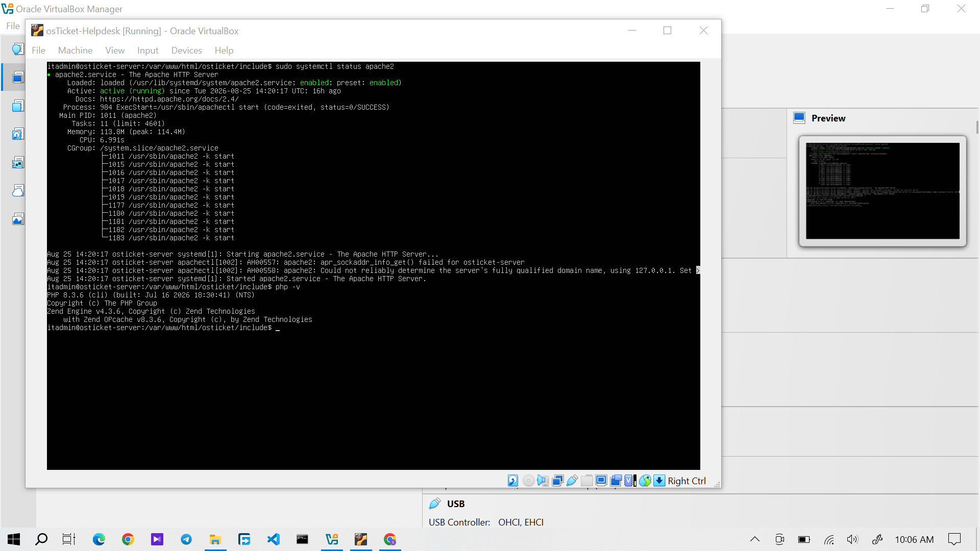Screen dimensions: 980x551
Task: Click the virtualization CPU status indicator
Action: (x=630, y=481)
